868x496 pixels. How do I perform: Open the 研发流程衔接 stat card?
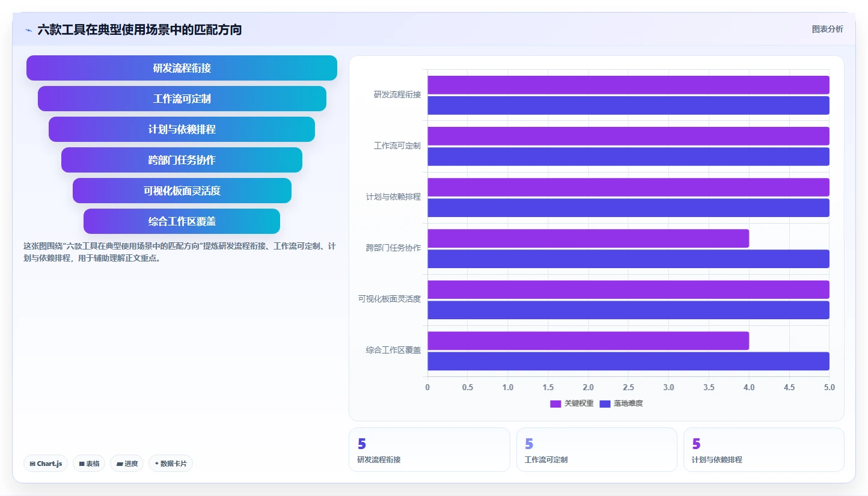[429, 450]
